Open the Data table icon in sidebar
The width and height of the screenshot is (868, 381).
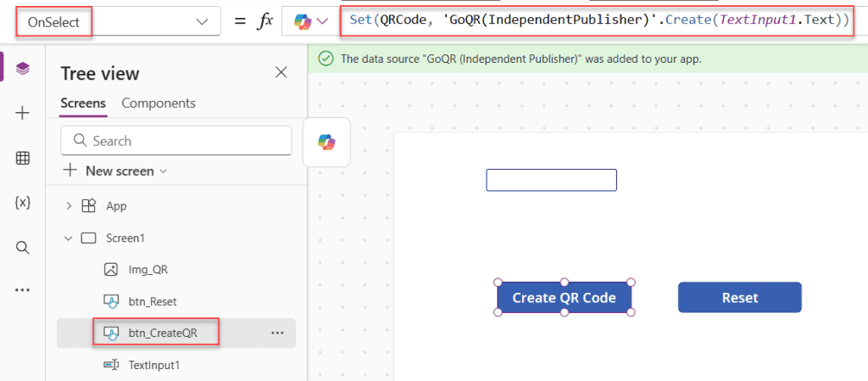click(22, 159)
